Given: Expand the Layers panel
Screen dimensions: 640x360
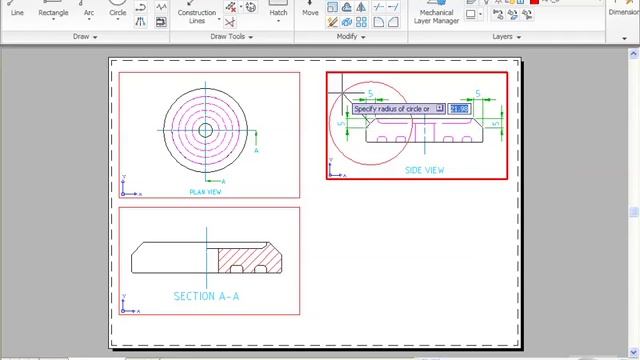Looking at the screenshot, I should point(507,37).
